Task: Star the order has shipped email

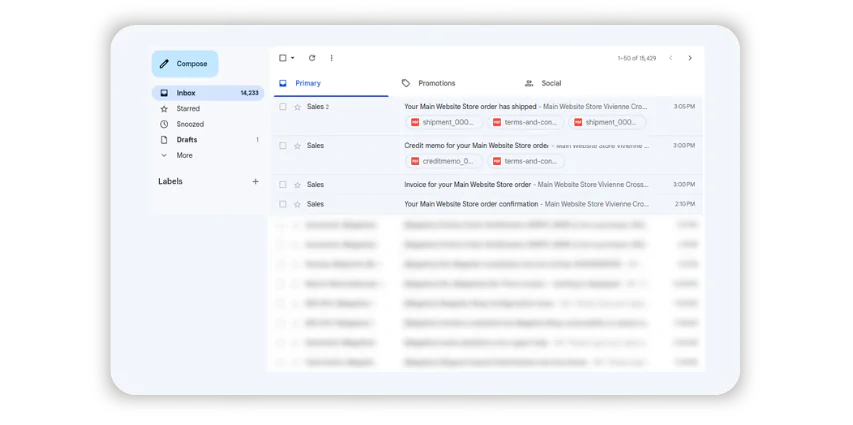Action: (x=297, y=107)
